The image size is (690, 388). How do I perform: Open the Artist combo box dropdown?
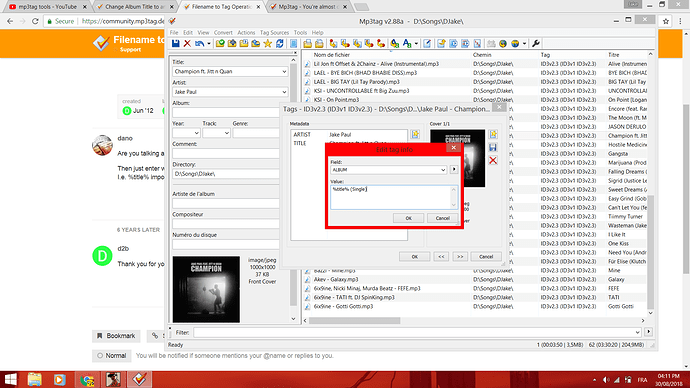(284, 92)
